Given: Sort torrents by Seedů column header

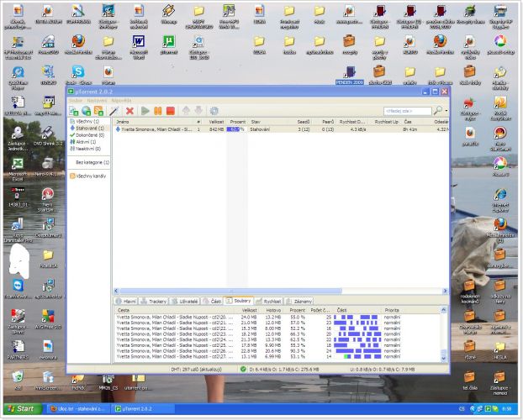Looking at the screenshot, I should [x=302, y=122].
